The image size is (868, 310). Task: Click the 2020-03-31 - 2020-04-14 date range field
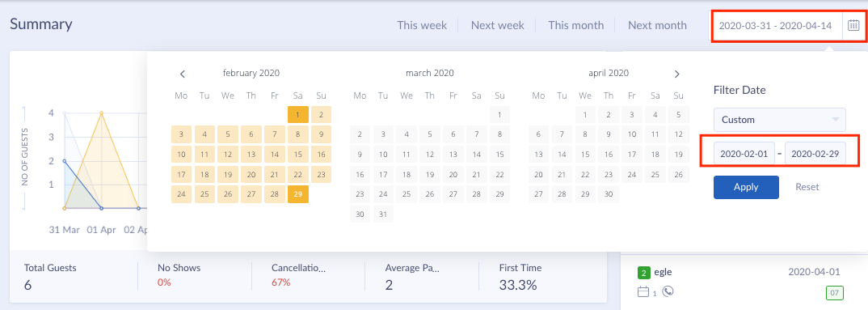pos(776,25)
